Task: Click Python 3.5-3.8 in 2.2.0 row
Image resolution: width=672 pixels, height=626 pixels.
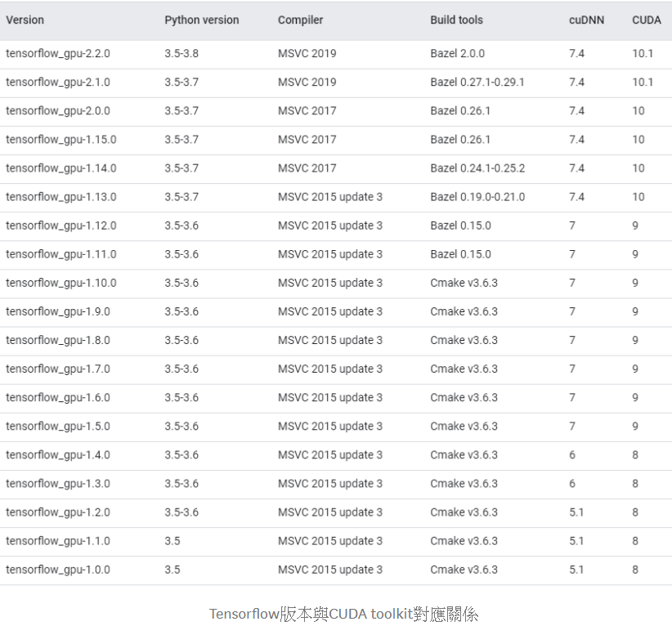Action: (181, 54)
